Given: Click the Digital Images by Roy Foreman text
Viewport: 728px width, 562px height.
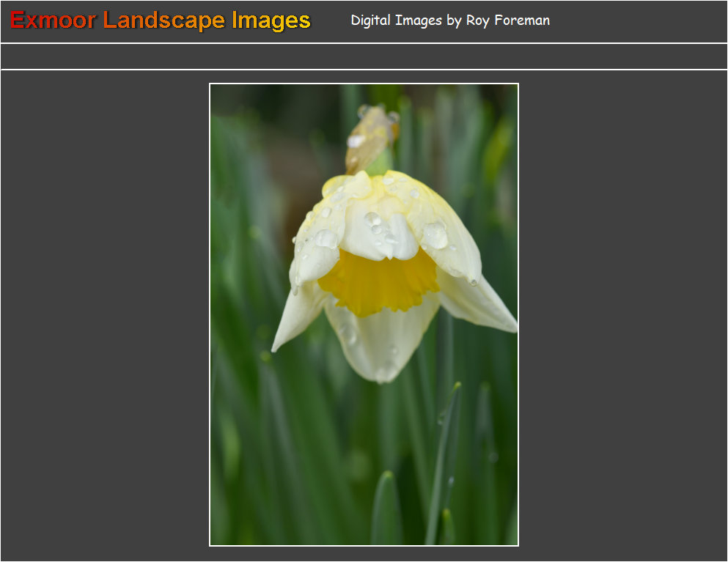Looking at the screenshot, I should click(x=449, y=21).
